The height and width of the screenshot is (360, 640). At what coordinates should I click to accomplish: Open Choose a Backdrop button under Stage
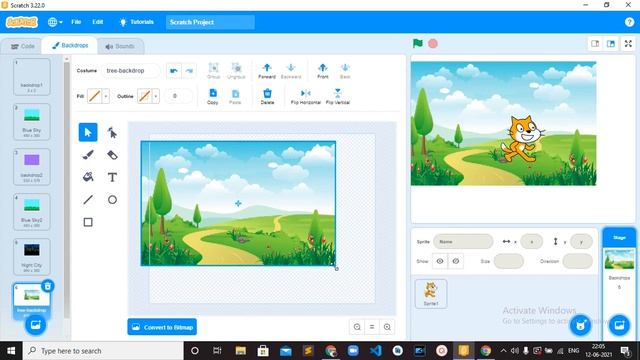click(x=619, y=325)
